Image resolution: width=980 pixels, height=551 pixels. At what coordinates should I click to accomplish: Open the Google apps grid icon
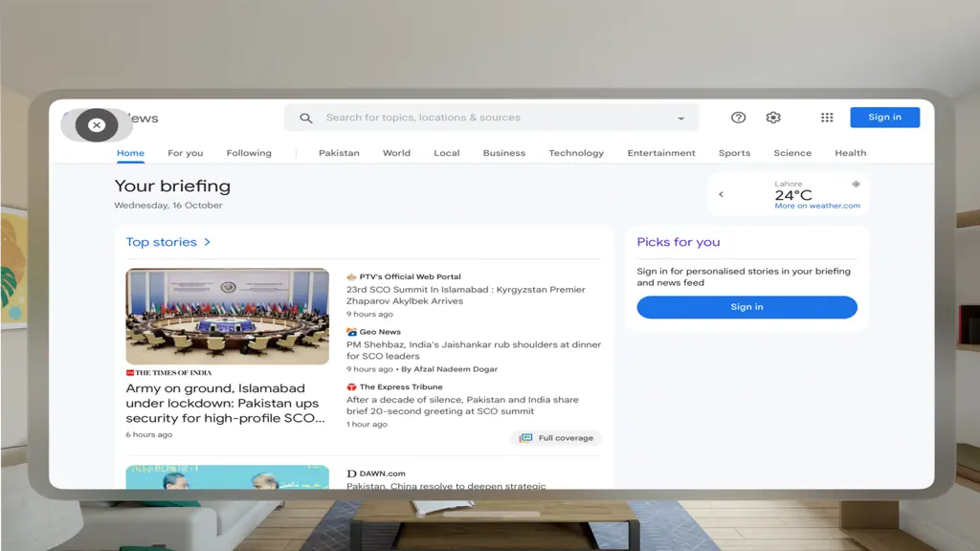tap(827, 118)
